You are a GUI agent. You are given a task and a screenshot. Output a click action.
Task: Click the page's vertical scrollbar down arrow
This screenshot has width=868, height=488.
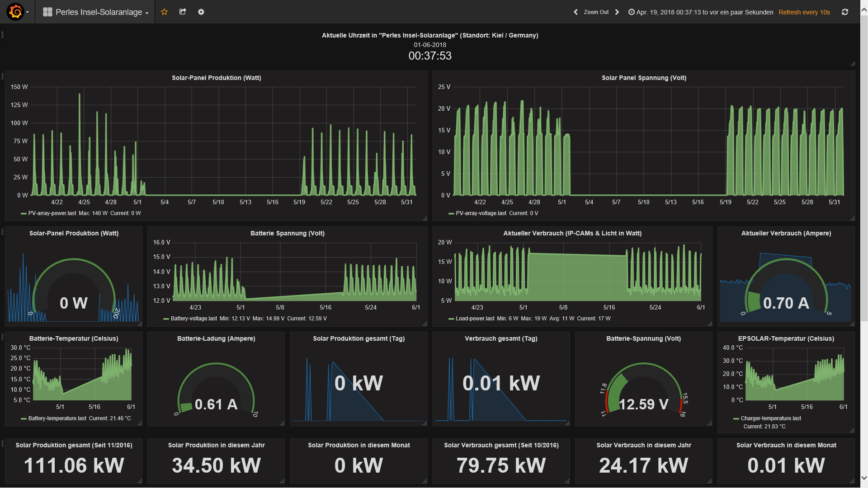tap(864, 478)
